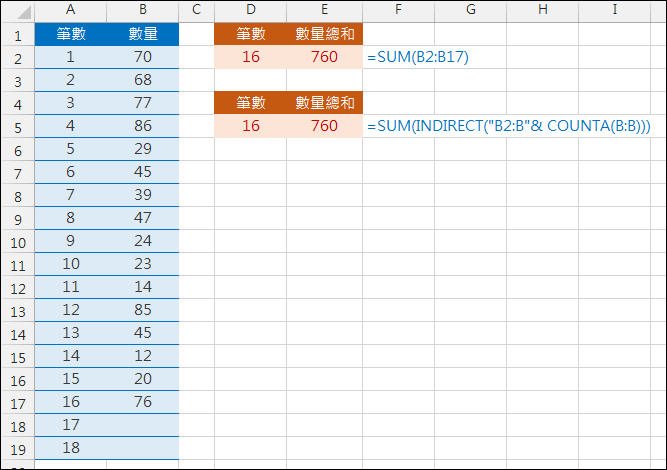Click cell D1 header 筆數
Image resolution: width=667 pixels, height=470 pixels.
(251, 34)
